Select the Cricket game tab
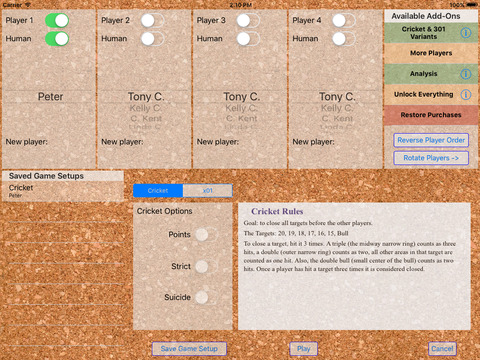Image resolution: width=480 pixels, height=360 pixels. click(x=158, y=191)
